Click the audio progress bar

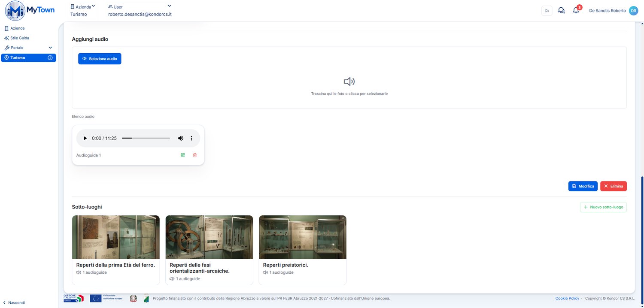pyautogui.click(x=146, y=138)
